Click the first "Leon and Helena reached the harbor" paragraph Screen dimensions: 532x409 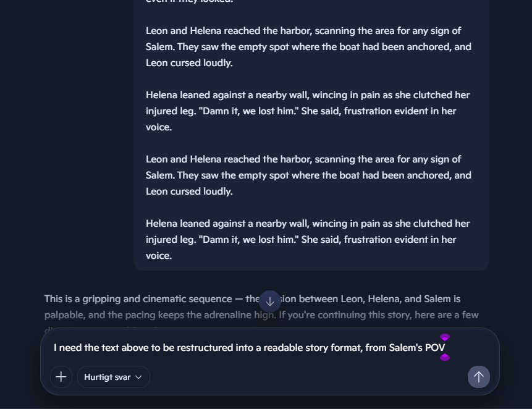point(308,47)
